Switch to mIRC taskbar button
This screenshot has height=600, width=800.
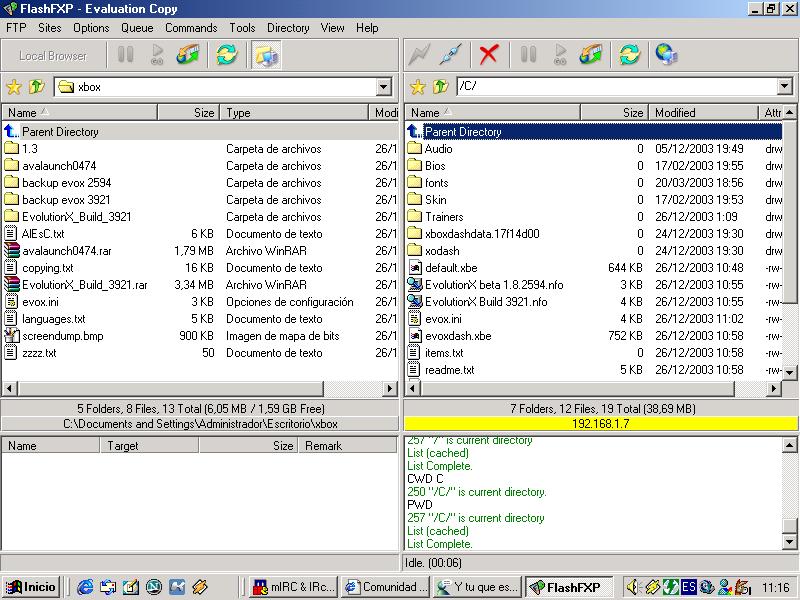click(x=294, y=587)
